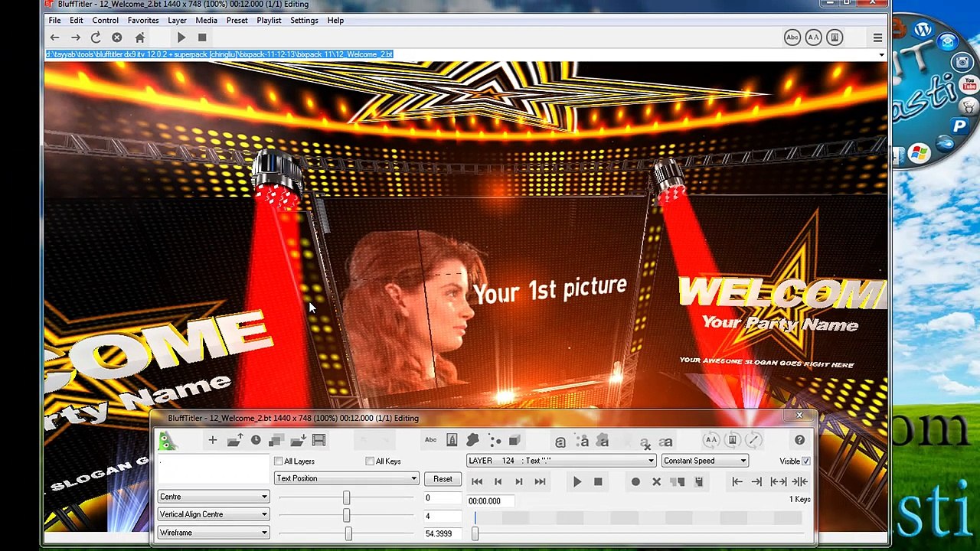Open the Constant Speed dropdown
980x551 pixels.
(x=704, y=461)
